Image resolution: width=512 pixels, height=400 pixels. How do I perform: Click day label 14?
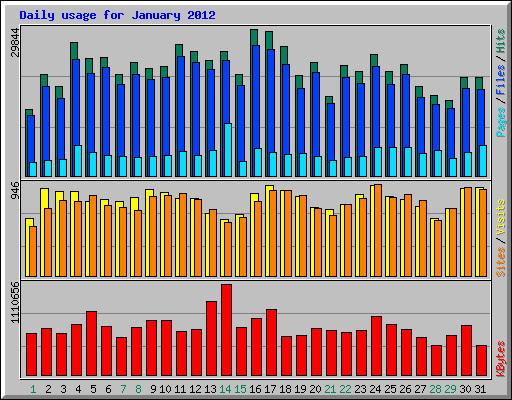(x=225, y=389)
